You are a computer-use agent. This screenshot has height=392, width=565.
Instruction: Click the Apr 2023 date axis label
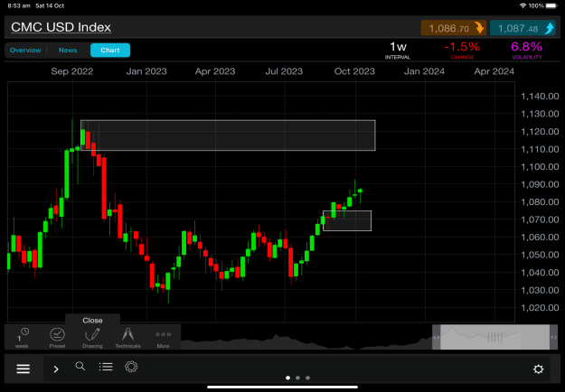(215, 71)
